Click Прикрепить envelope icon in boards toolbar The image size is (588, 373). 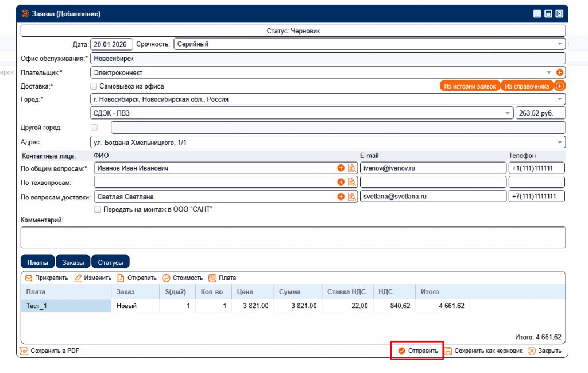pyautogui.click(x=28, y=278)
